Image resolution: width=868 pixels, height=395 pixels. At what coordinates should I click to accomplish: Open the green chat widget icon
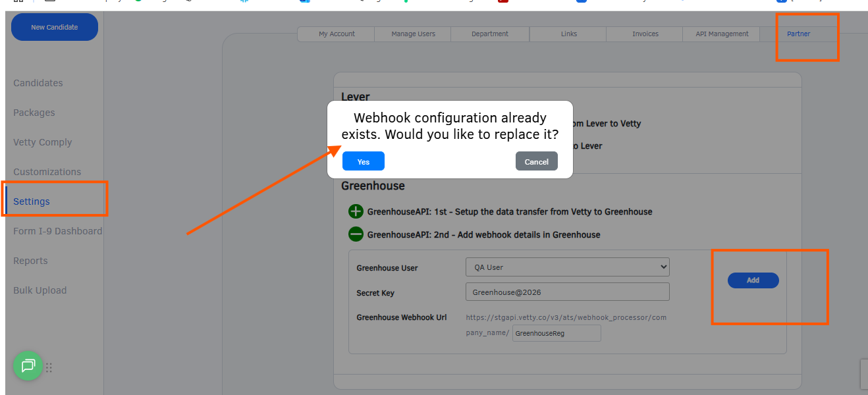(x=28, y=365)
